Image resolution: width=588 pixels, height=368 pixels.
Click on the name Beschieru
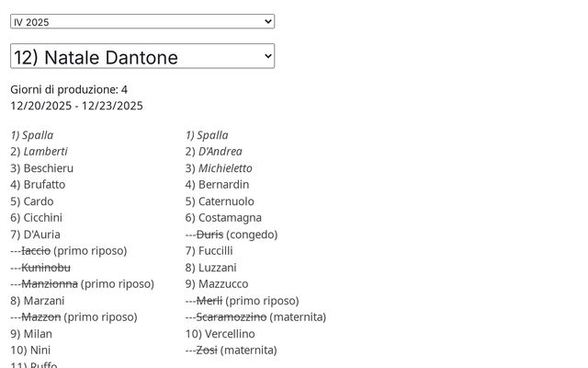pos(48,168)
